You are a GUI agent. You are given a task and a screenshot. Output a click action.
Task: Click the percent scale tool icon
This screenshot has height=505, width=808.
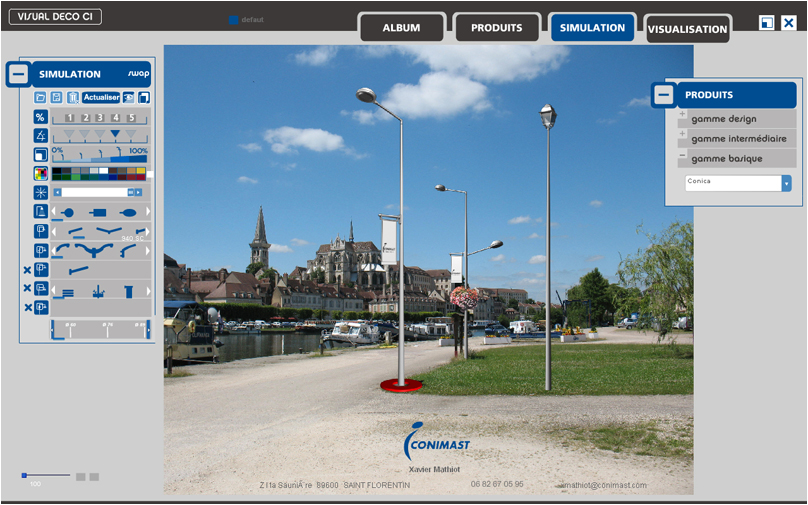coord(40,117)
